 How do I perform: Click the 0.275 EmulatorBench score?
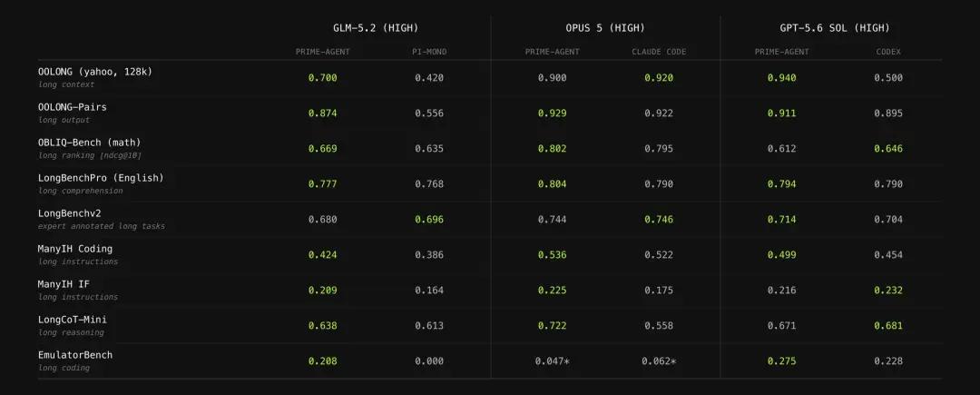point(782,361)
